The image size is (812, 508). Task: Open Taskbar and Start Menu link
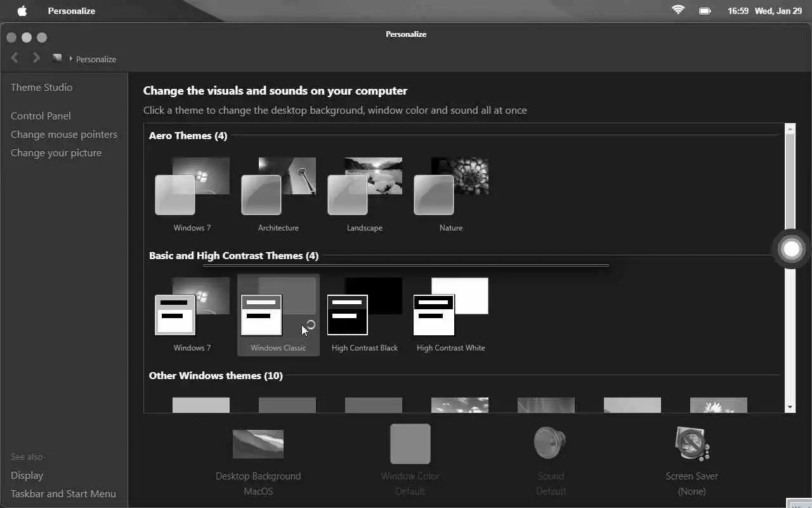[63, 493]
